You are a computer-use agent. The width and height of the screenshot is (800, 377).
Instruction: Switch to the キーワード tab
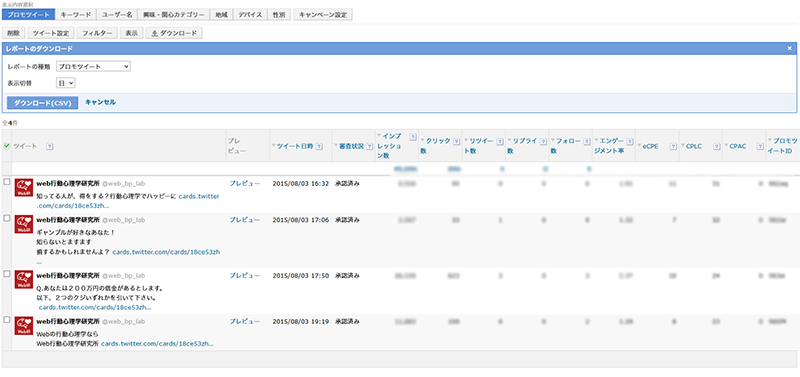pyautogui.click(x=75, y=15)
